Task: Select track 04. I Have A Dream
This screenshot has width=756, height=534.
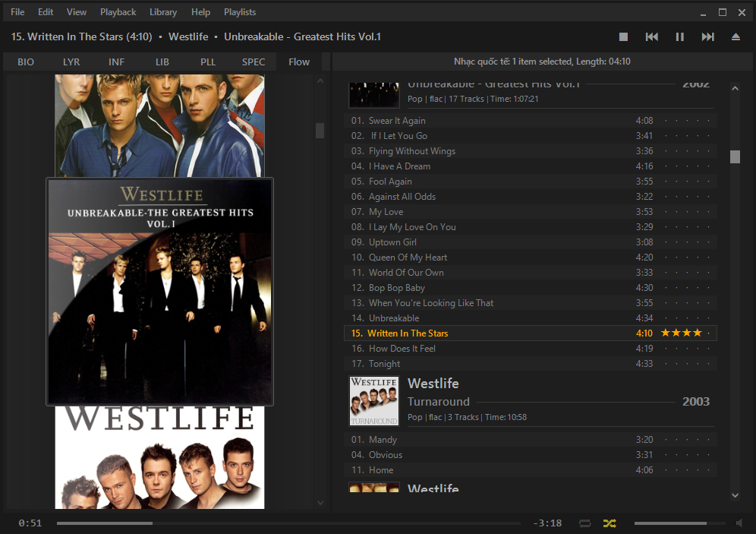Action: pos(531,166)
